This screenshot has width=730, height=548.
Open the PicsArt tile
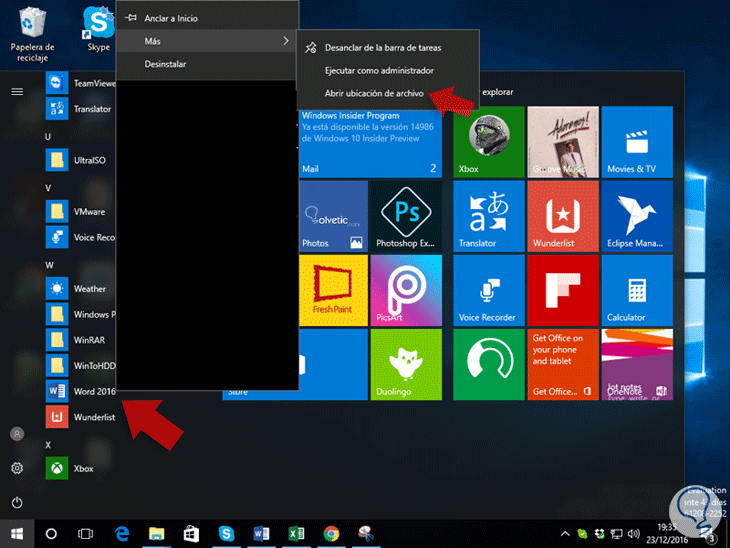(406, 290)
